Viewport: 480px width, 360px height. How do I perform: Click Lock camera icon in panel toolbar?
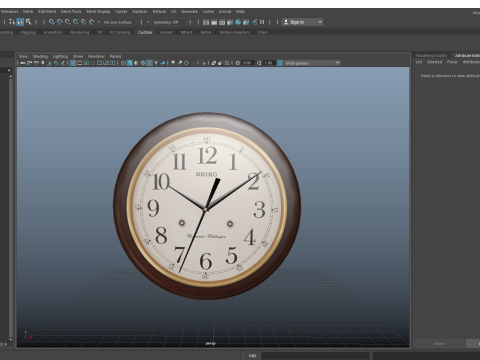pos(29,63)
